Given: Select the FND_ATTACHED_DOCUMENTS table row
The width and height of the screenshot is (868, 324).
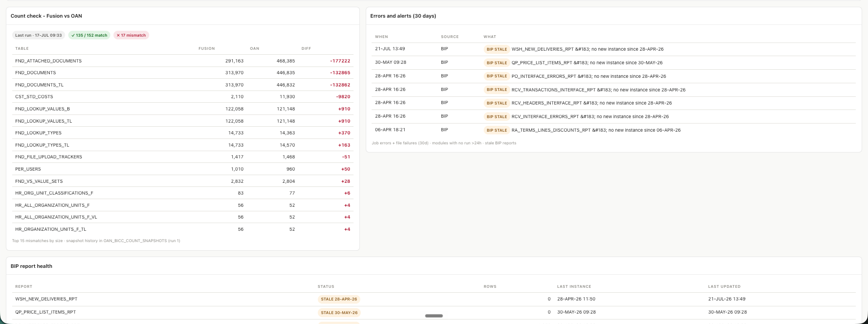Looking at the screenshot, I should pos(183,61).
